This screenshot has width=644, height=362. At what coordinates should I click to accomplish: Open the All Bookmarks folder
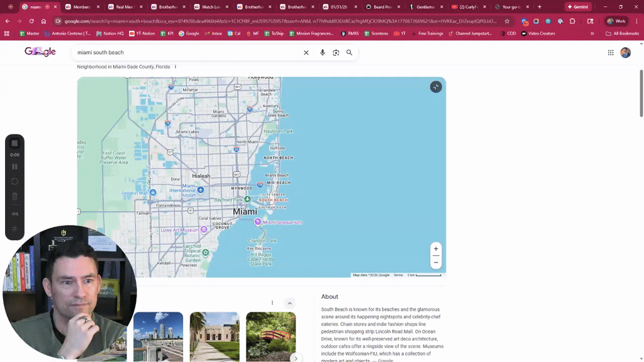click(622, 34)
